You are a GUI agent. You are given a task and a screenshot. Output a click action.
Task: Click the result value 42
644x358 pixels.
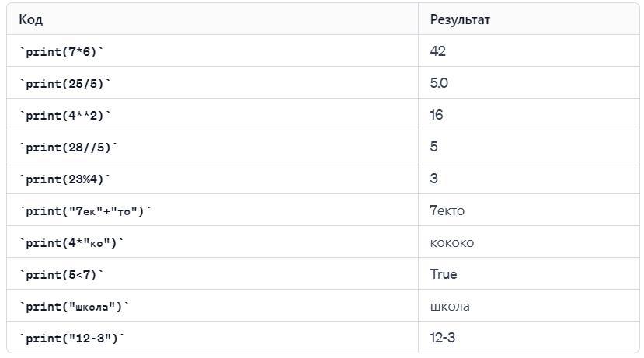[x=438, y=51]
